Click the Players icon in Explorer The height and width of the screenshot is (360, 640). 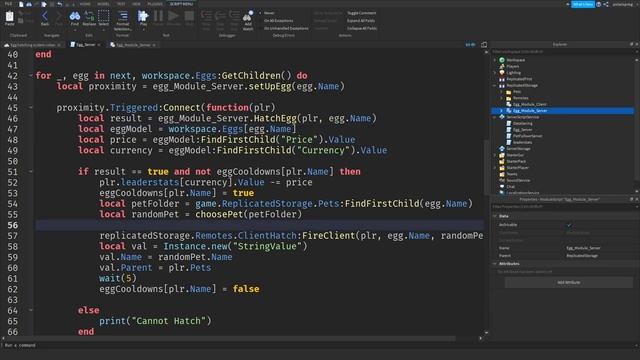point(502,66)
